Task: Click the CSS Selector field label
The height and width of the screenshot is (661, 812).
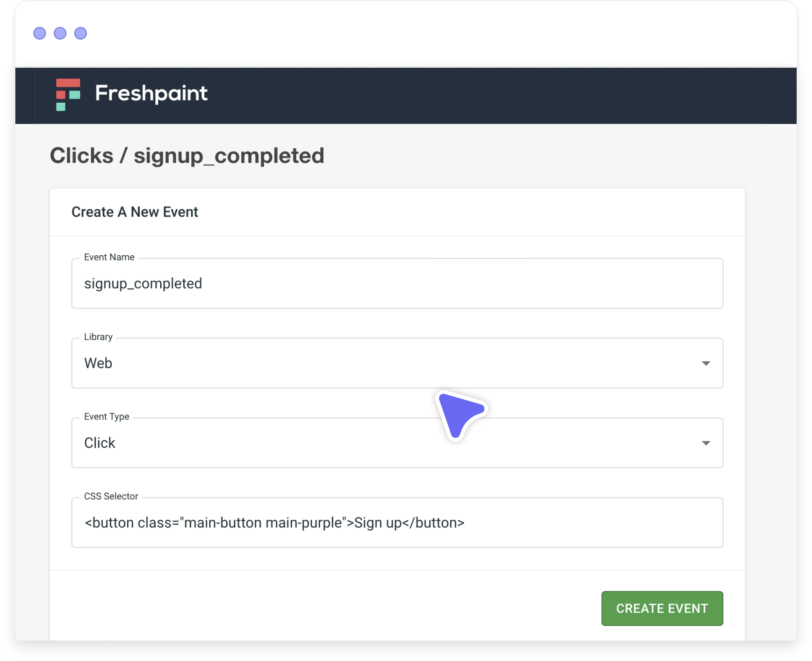Action: coord(111,496)
